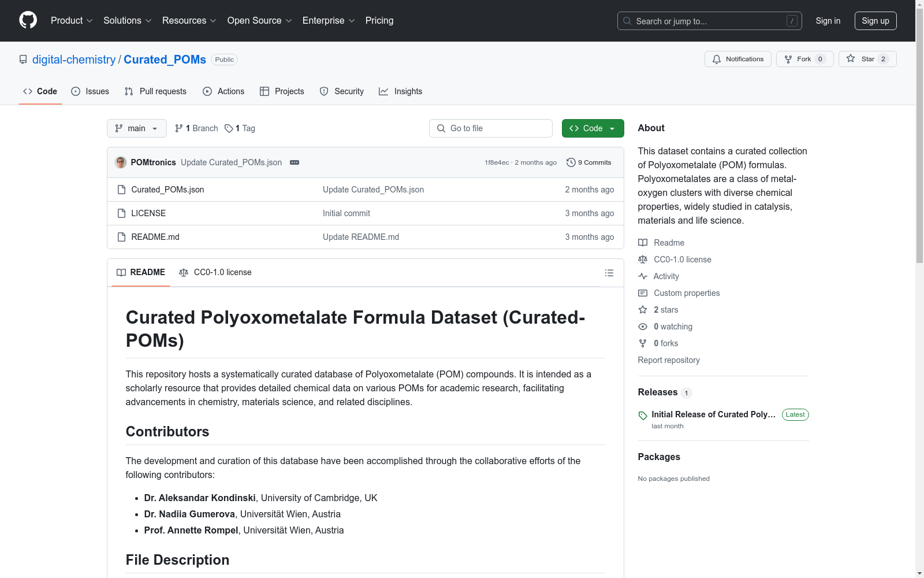Open the main branch selector dropdown
This screenshot has width=924, height=578.
[x=137, y=128]
